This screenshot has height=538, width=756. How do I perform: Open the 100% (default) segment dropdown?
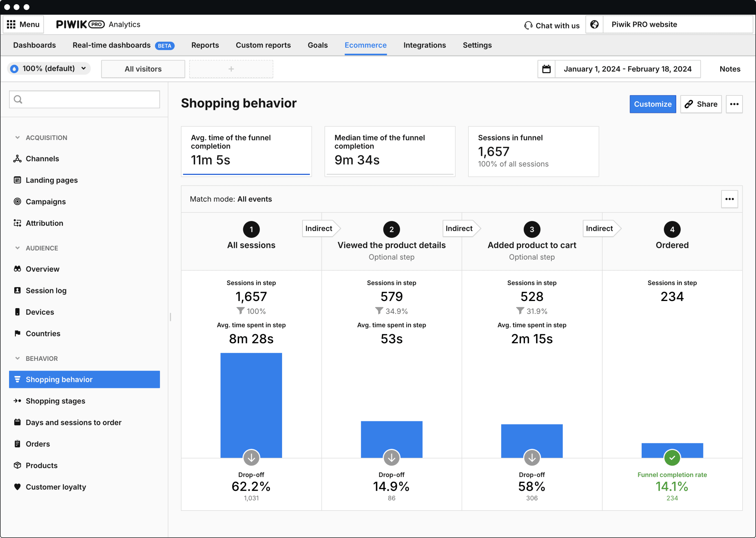tap(49, 68)
